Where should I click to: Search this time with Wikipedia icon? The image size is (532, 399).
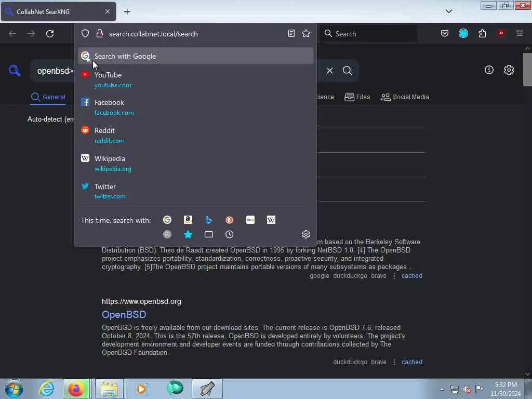271,220
